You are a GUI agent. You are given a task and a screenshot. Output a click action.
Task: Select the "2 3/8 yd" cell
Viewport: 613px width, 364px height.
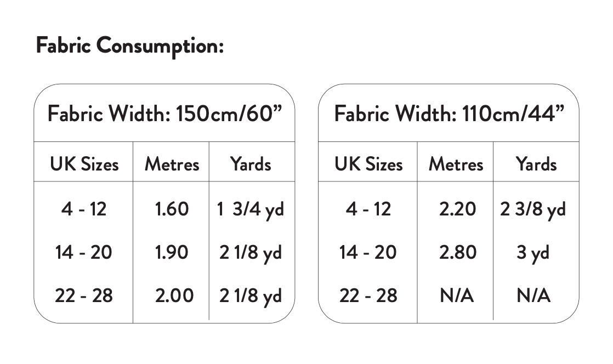pos(532,209)
